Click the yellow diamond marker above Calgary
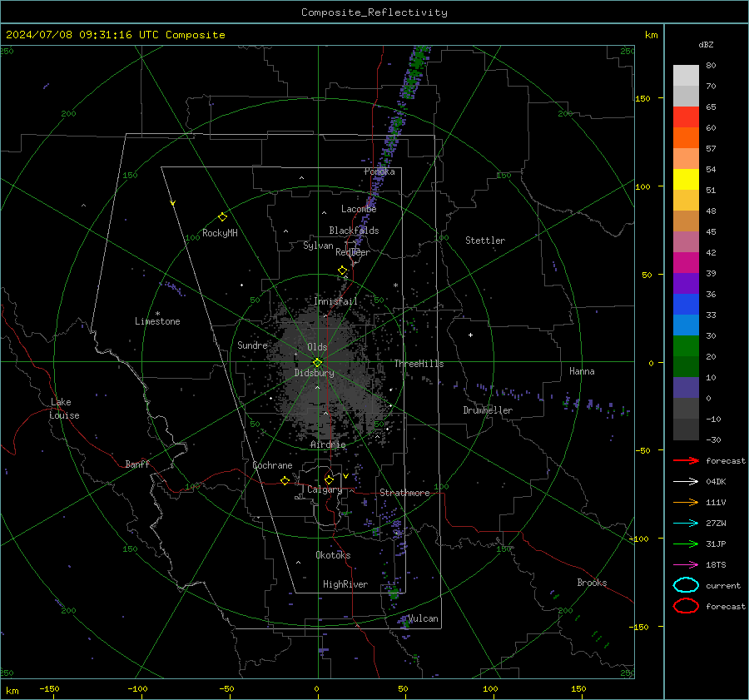This screenshot has width=749, height=700. pyautogui.click(x=329, y=479)
